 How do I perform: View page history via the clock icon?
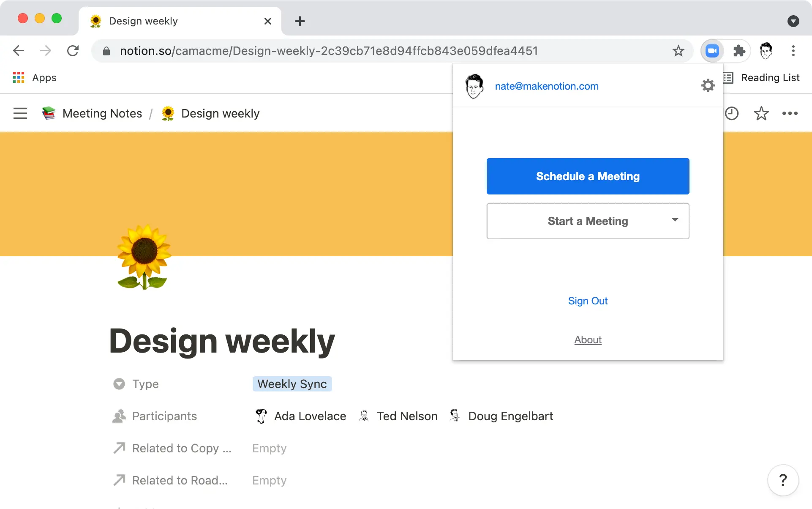(733, 113)
